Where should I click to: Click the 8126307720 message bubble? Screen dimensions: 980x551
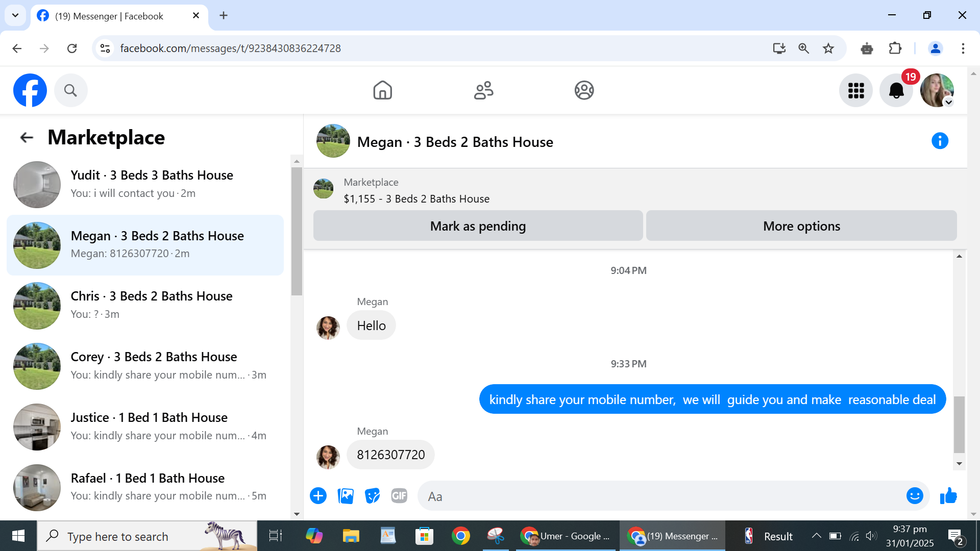(390, 454)
